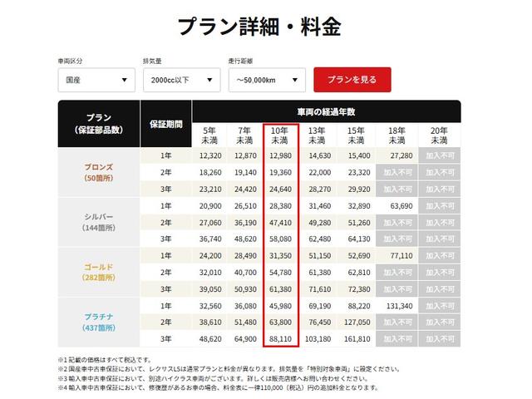Click the プラチナ (437箇所) plan cell
Viewport: 532px width, 399px height.
99,323
